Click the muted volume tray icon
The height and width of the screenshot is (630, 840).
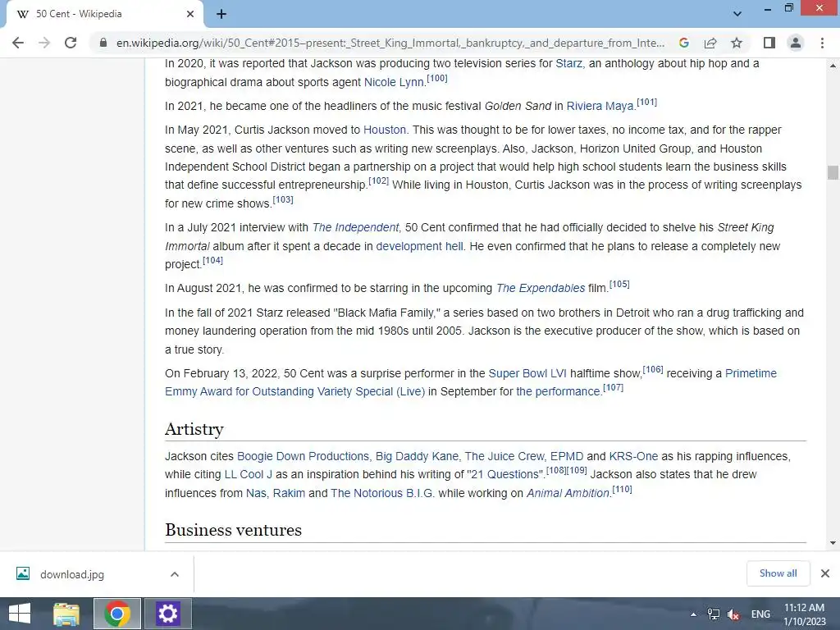pyautogui.click(x=734, y=614)
